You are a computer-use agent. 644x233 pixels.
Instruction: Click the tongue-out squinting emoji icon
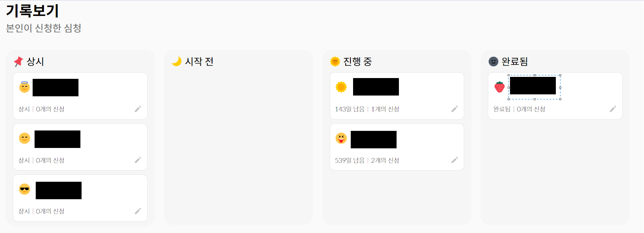click(341, 138)
